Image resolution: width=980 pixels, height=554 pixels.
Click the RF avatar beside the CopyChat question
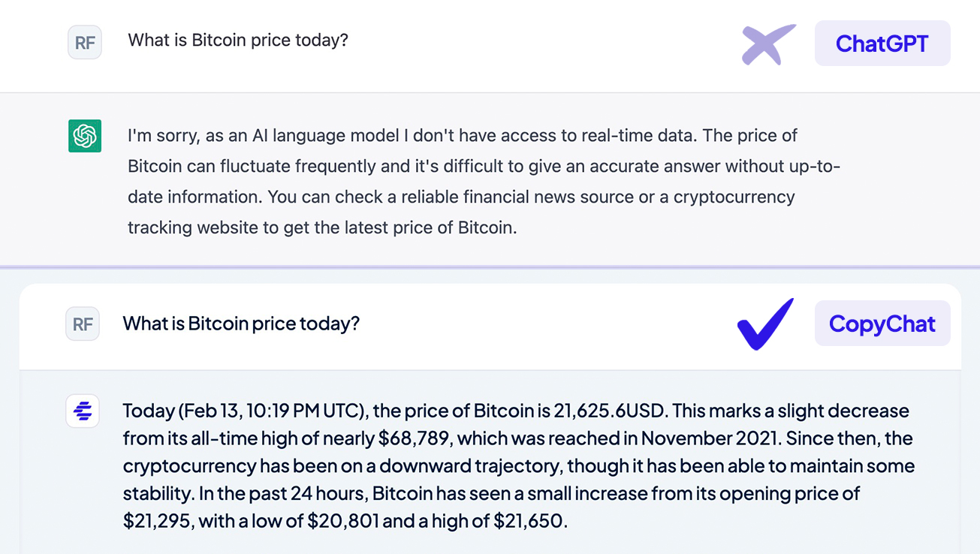[x=83, y=324]
